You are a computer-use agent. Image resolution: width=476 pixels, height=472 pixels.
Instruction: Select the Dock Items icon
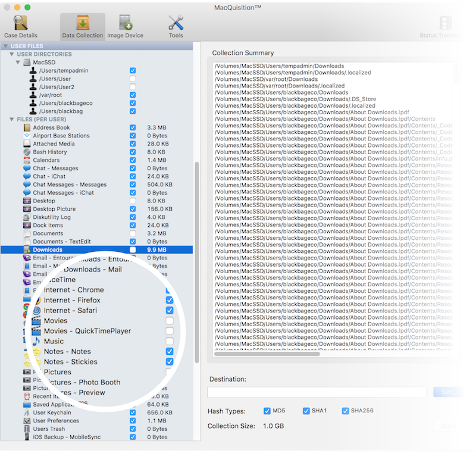27,226
